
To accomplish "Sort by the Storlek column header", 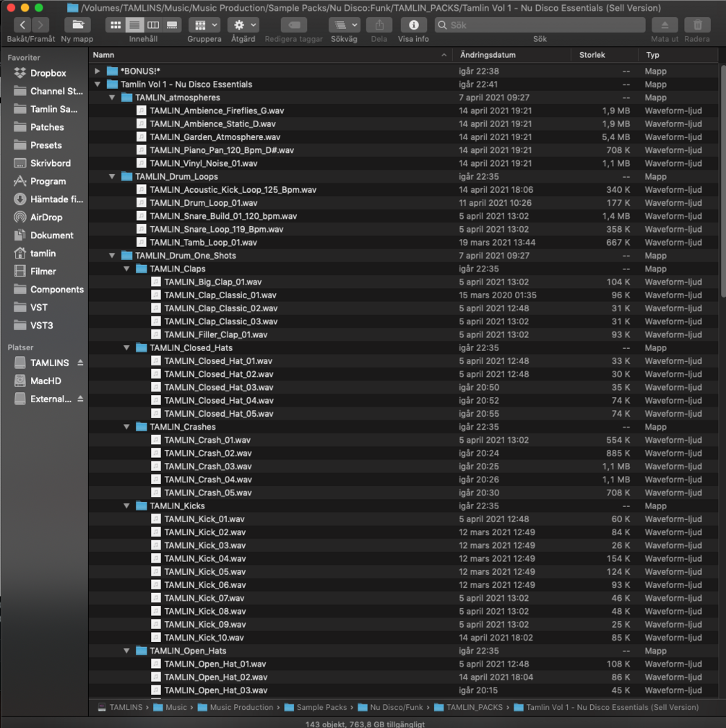I will point(605,55).
